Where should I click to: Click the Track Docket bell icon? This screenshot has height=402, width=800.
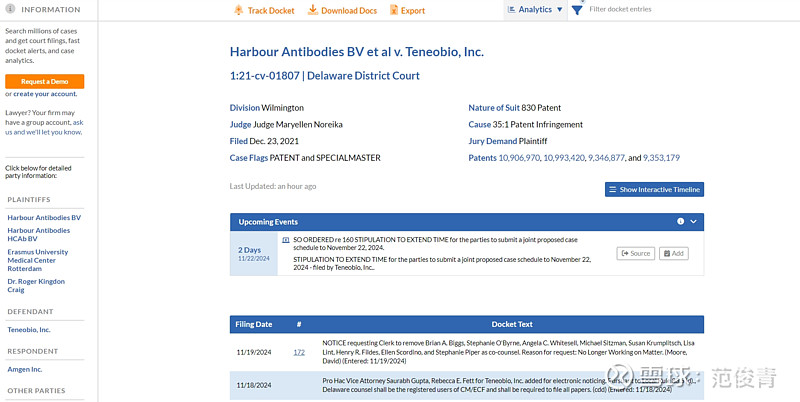coord(238,10)
